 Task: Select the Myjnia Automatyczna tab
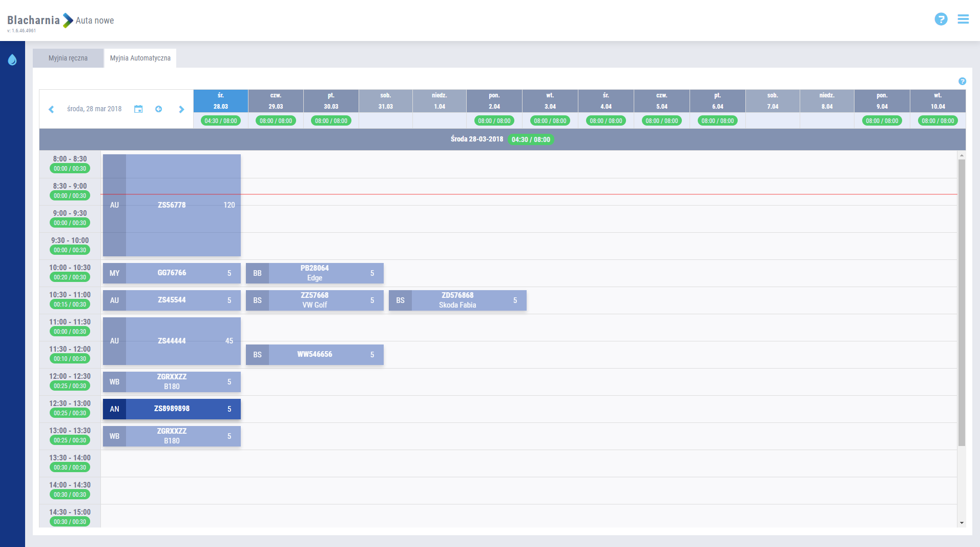(140, 58)
